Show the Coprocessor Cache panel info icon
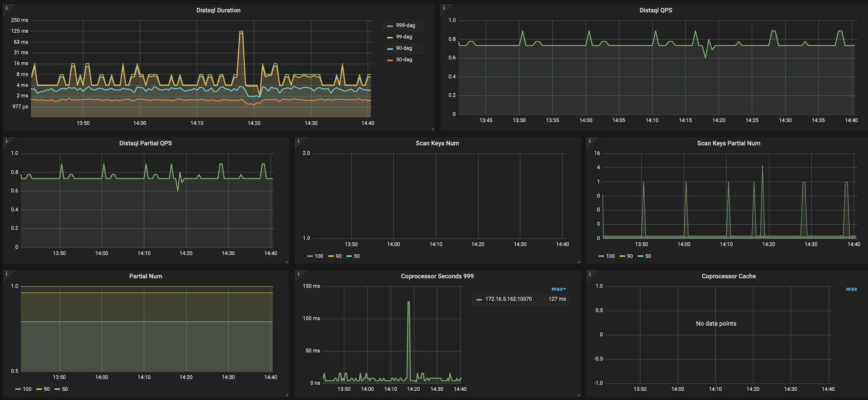This screenshot has width=868, height=400. [590, 274]
